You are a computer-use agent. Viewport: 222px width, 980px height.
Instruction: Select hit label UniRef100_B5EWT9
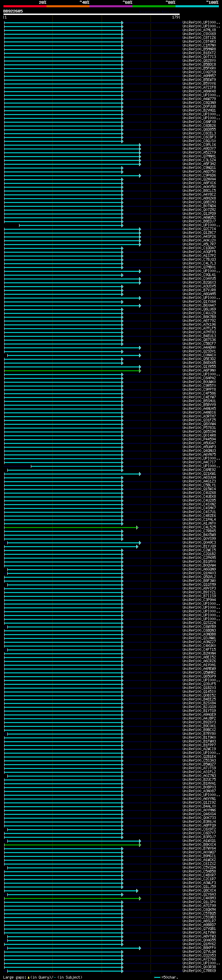click(x=199, y=80)
